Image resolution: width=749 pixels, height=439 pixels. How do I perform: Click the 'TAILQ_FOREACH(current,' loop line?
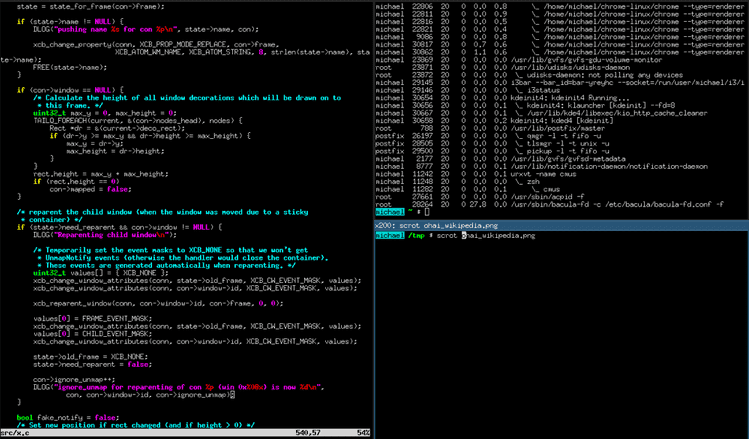coord(138,120)
